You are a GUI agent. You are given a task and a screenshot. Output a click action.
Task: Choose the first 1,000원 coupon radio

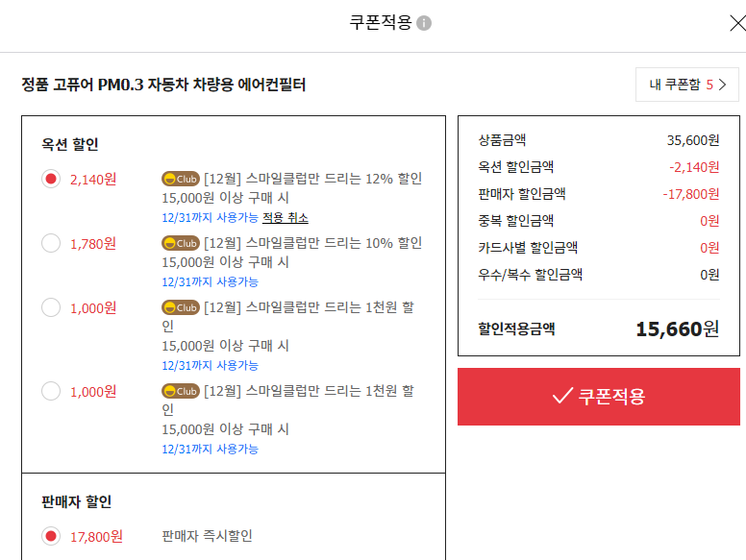point(51,307)
